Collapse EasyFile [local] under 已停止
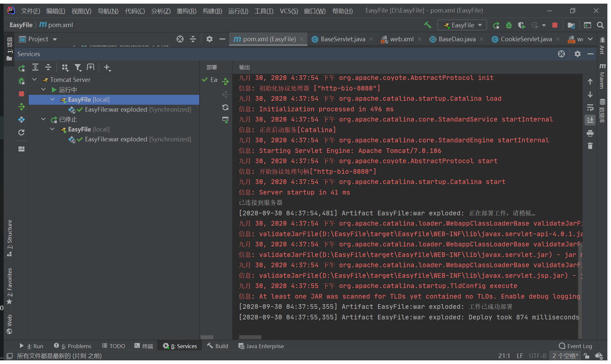 click(x=52, y=129)
